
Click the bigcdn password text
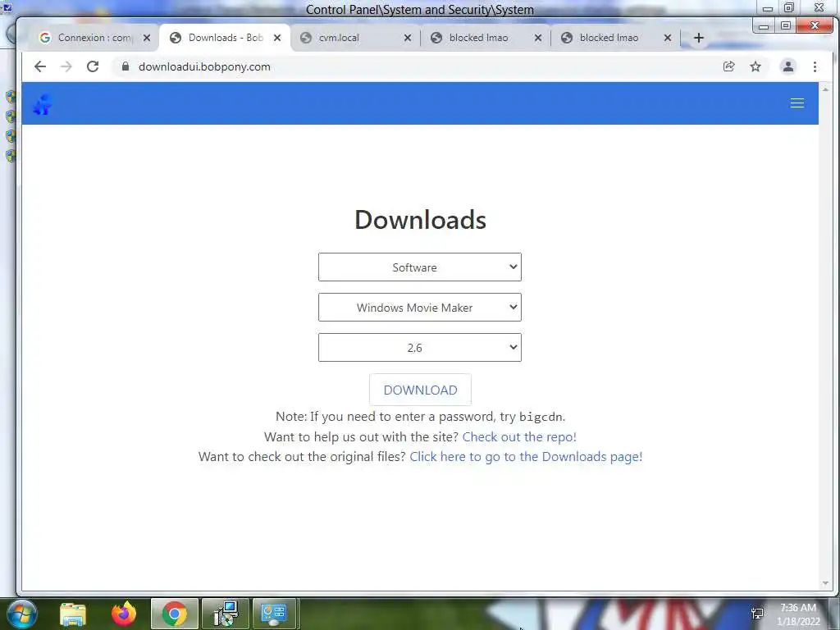tap(541, 417)
